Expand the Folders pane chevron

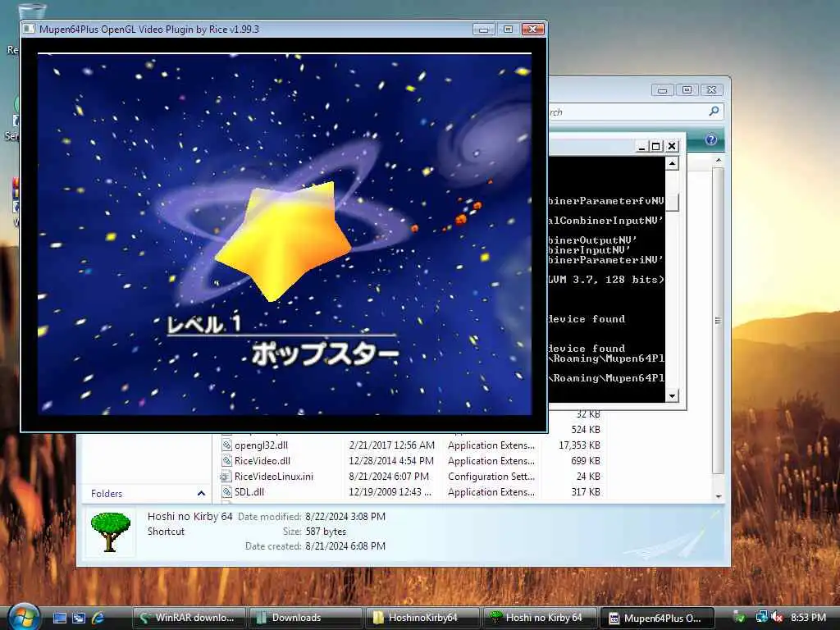click(x=201, y=493)
